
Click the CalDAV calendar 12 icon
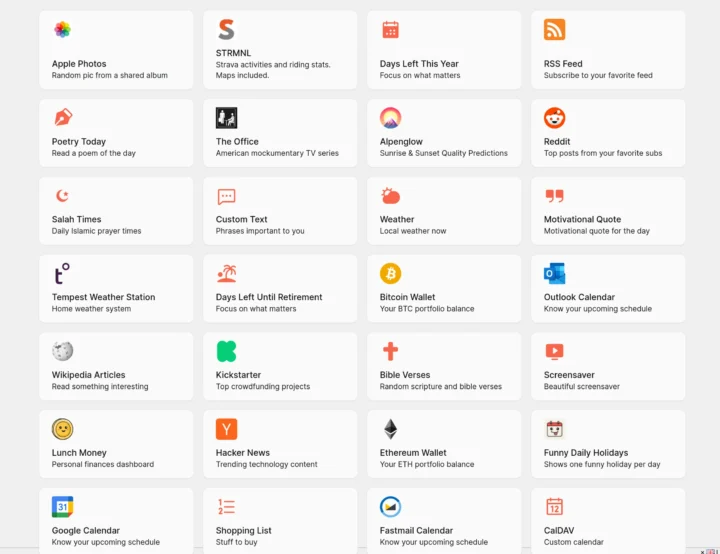pyautogui.click(x=554, y=507)
